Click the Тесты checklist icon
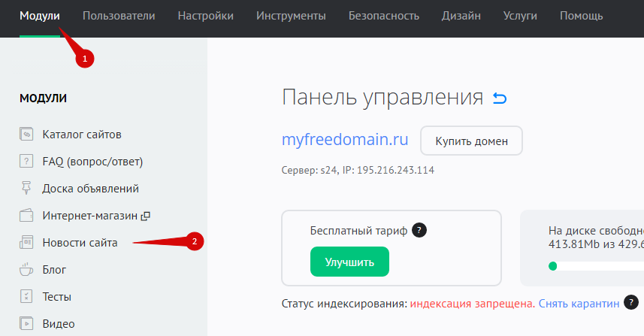This screenshot has width=644, height=336. pyautogui.click(x=27, y=297)
